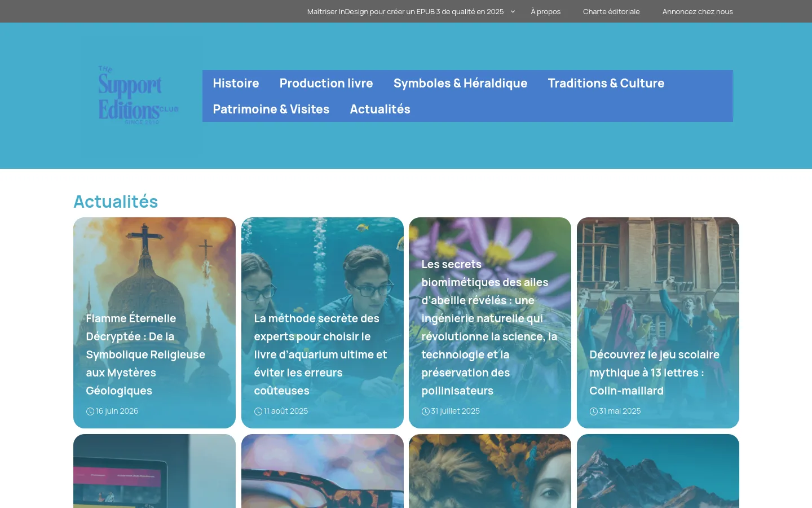Select Actualités in the blue navigation bar
The image size is (812, 508).
(x=380, y=109)
